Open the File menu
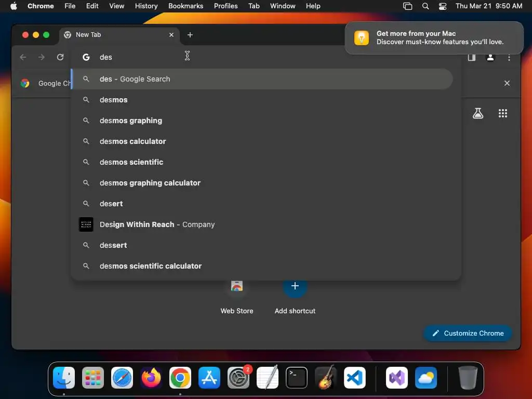Image resolution: width=532 pixels, height=399 pixels. (x=70, y=6)
